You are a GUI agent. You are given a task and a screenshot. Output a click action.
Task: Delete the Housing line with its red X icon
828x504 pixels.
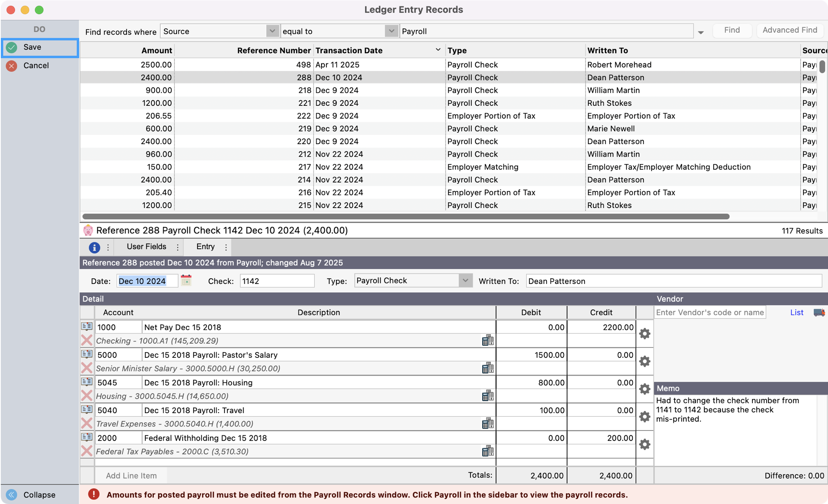coord(86,395)
